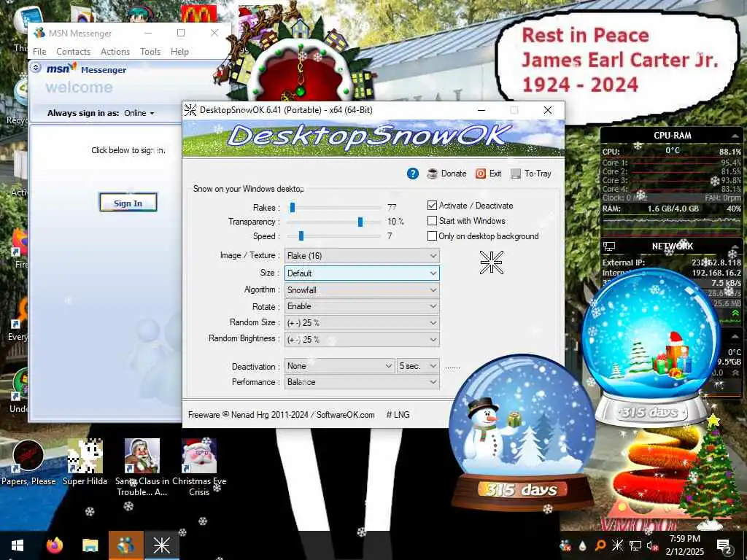Click the MSN Messenger title bar butterfly icon
Viewport: 747px width, 560px height.
pos(39,33)
